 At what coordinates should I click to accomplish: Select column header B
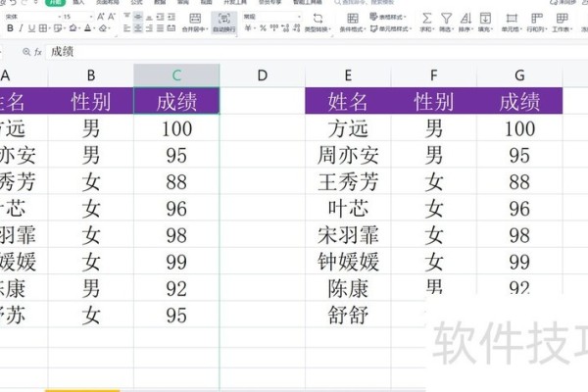pos(91,75)
